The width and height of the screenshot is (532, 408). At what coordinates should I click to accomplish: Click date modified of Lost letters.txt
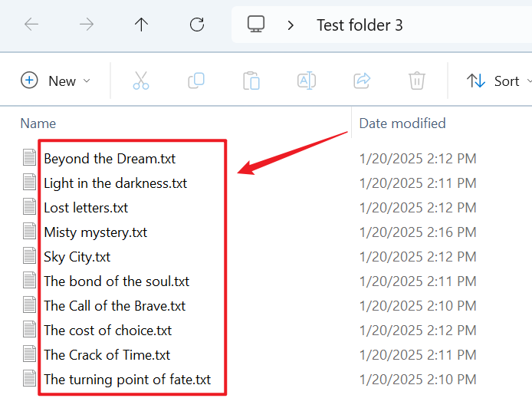coord(418,208)
